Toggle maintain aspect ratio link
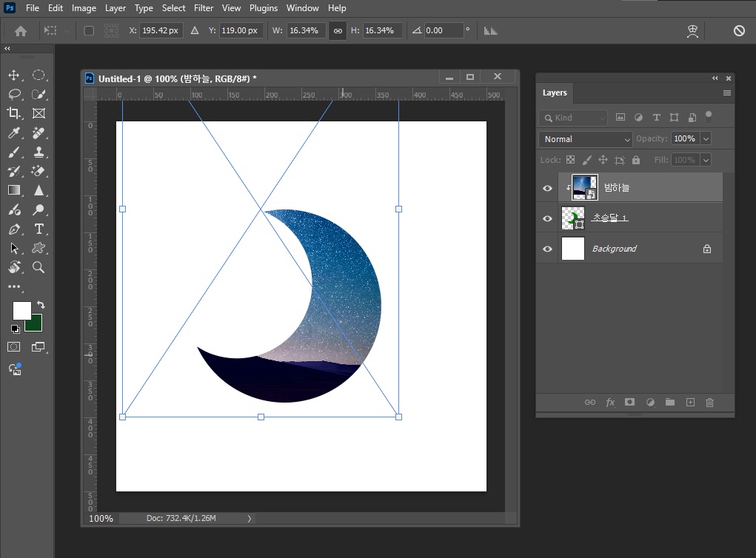Image resolution: width=756 pixels, height=558 pixels. 338,31
